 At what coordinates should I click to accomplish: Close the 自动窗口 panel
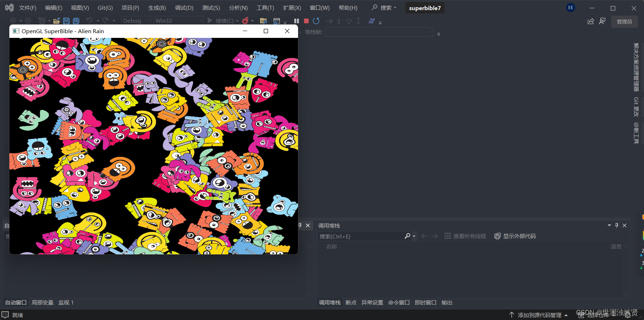click(x=308, y=225)
